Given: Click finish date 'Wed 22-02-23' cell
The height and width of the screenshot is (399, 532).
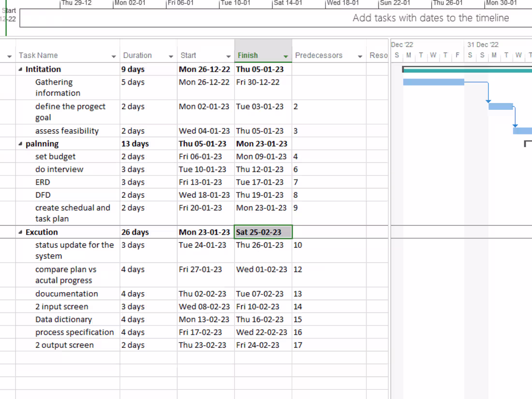Looking at the screenshot, I should click(x=263, y=333).
